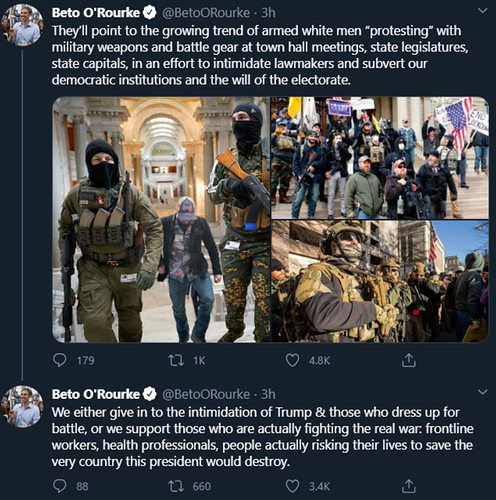This screenshot has height=500, width=496.
Task: Open the photo of protesters on capitol steps
Action: (380, 158)
